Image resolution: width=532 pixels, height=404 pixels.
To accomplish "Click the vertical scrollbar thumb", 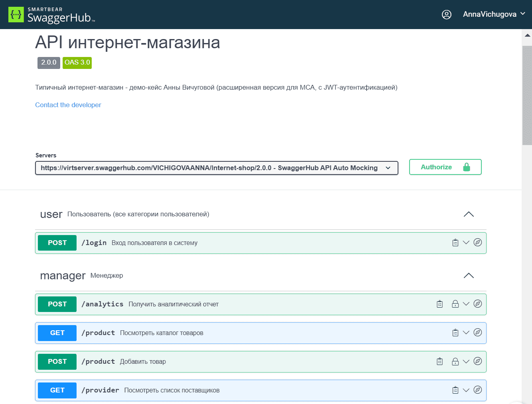I will coord(527,96).
